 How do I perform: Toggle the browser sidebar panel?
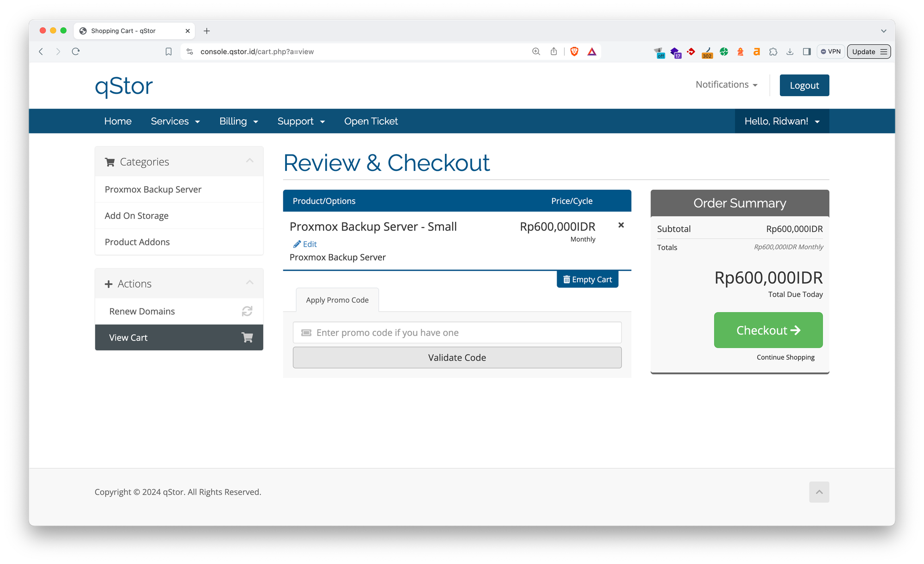[807, 52]
